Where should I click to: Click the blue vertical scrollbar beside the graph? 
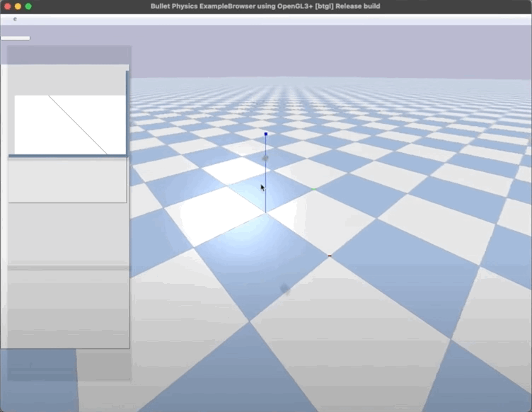[127, 113]
